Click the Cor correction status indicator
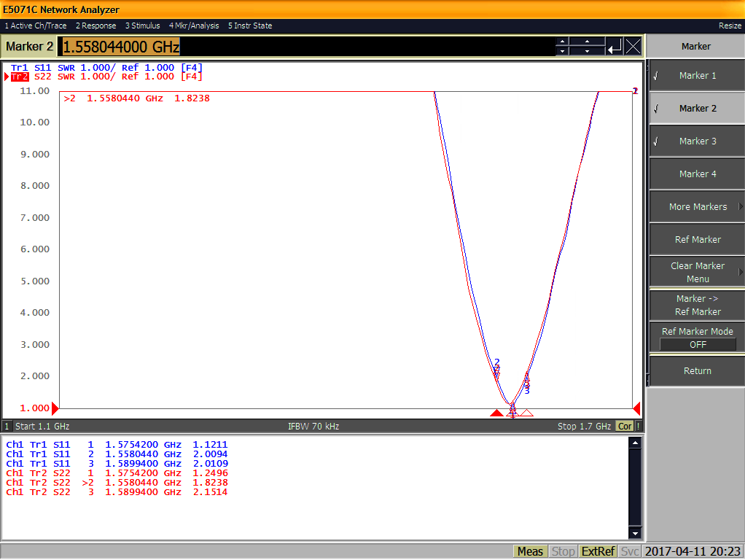Viewport: 745px width, 560px height. coord(625,426)
